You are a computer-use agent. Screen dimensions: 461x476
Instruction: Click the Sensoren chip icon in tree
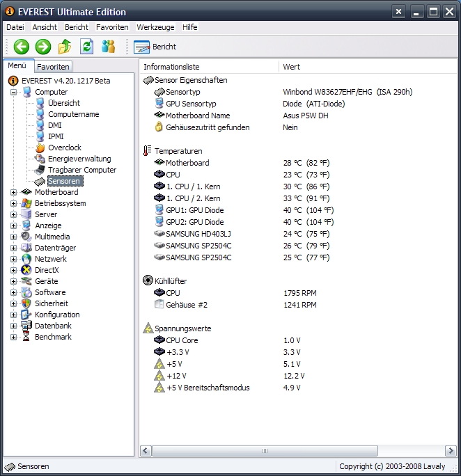pos(40,181)
